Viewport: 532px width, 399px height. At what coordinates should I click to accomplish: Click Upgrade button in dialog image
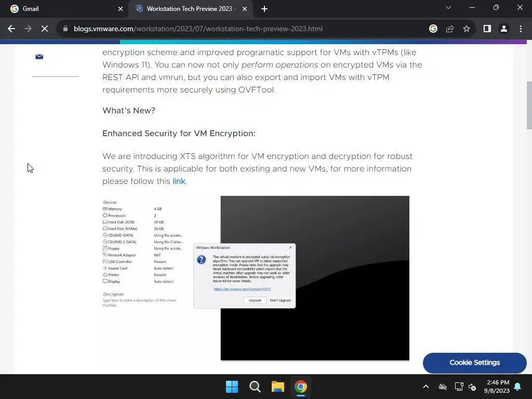[255, 300]
